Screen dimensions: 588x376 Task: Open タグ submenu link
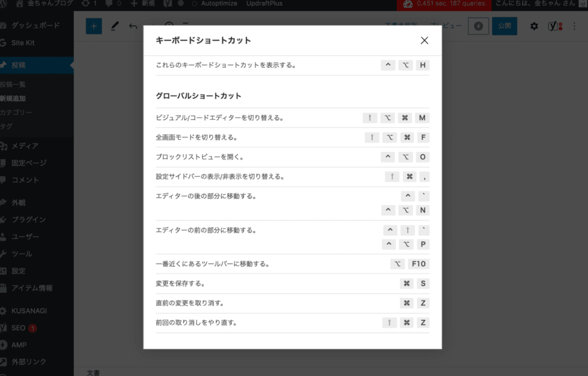tap(6, 126)
